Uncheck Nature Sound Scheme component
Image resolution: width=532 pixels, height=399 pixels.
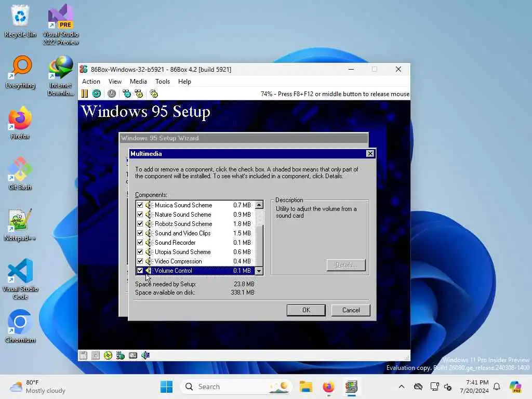pyautogui.click(x=140, y=215)
